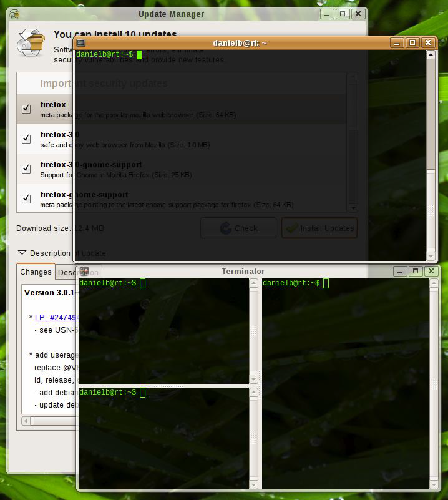The height and width of the screenshot is (500, 448).
Task: Close the Update Manager window
Action: [x=358, y=14]
